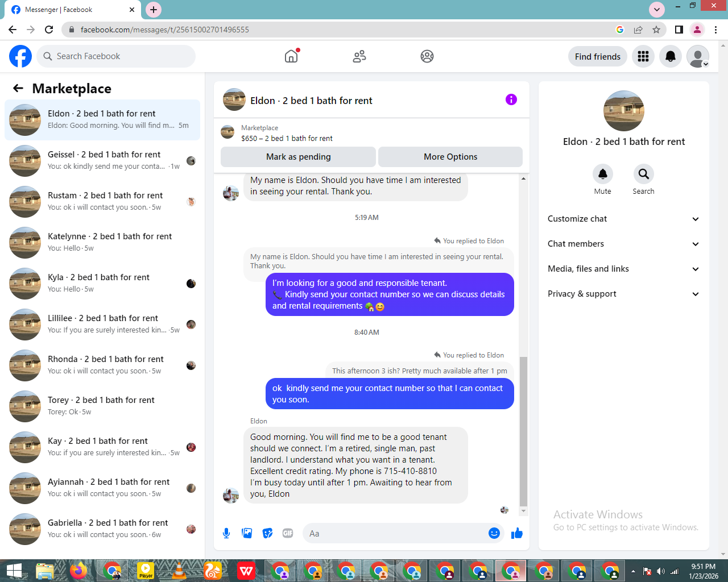Open Geissel 2 bed 1 bath conversation
The height and width of the screenshot is (582, 728).
[x=102, y=161]
